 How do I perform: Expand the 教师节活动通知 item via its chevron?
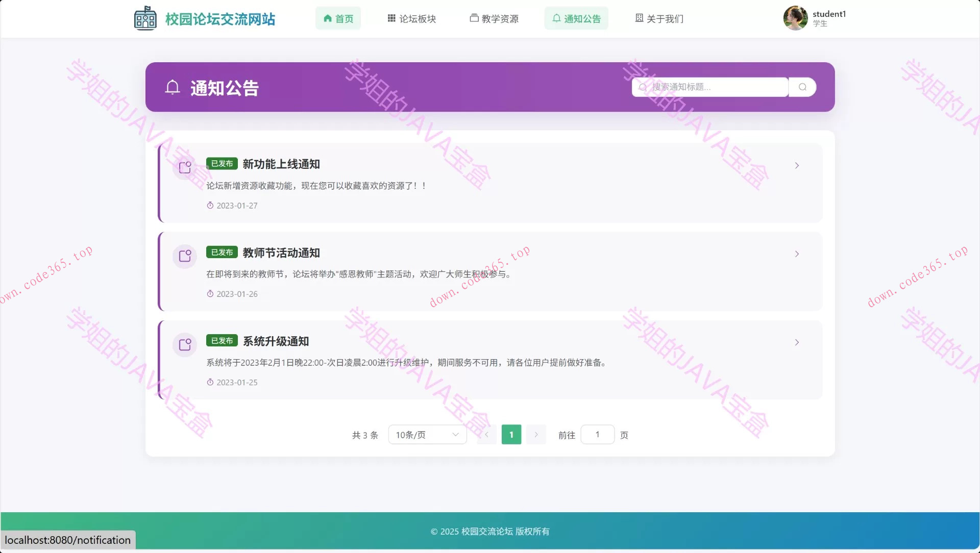pos(797,254)
